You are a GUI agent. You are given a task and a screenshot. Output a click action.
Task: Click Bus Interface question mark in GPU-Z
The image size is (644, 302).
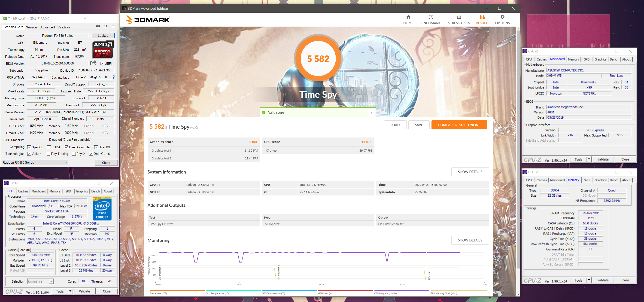coord(114,77)
